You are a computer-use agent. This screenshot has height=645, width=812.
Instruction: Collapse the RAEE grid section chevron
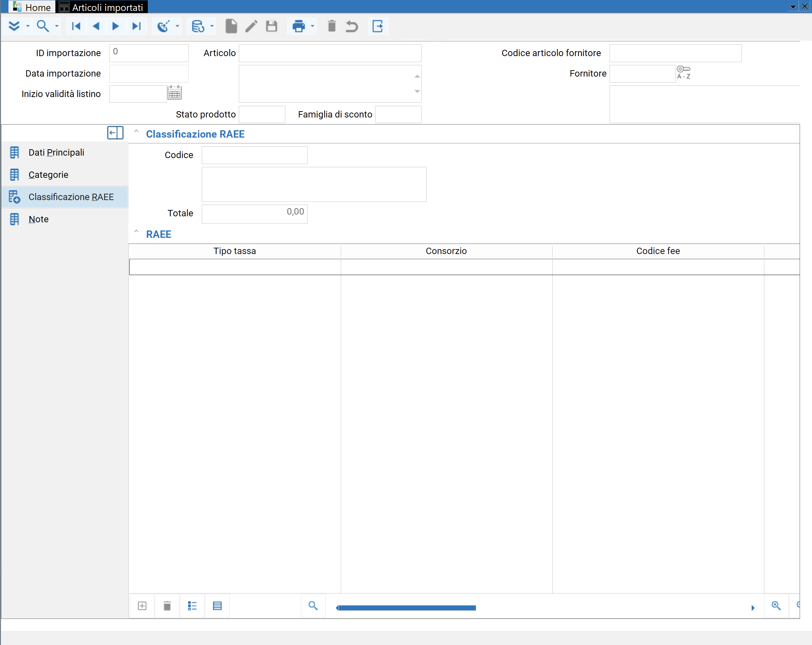point(137,232)
